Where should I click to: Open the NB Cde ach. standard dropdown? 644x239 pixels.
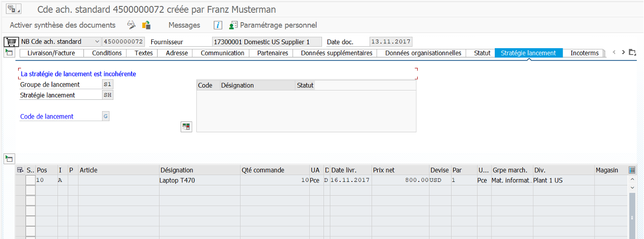pos(97,42)
